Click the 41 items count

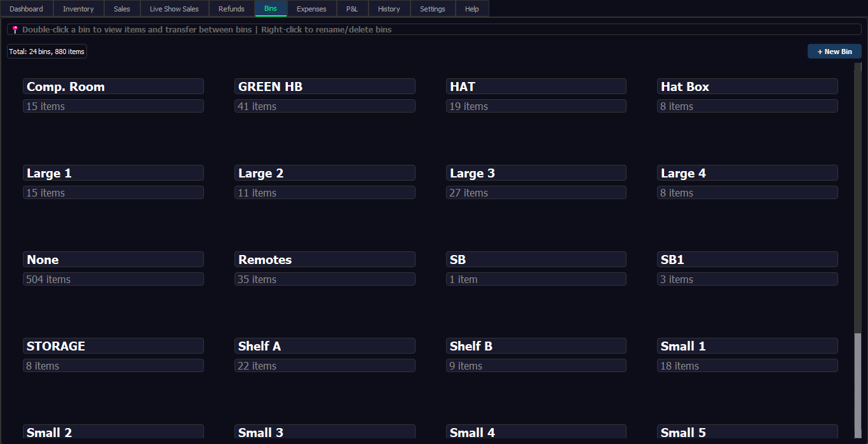pos(325,106)
